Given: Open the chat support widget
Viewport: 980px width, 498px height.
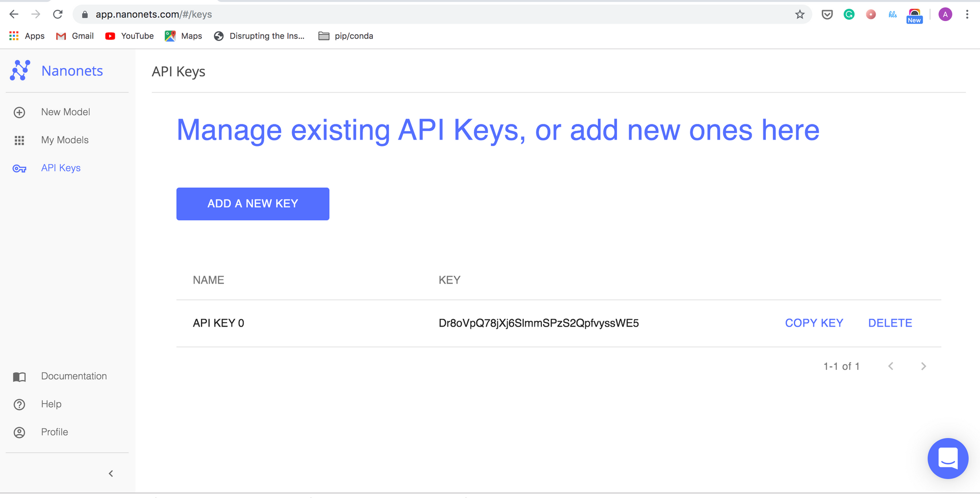Looking at the screenshot, I should (x=948, y=458).
